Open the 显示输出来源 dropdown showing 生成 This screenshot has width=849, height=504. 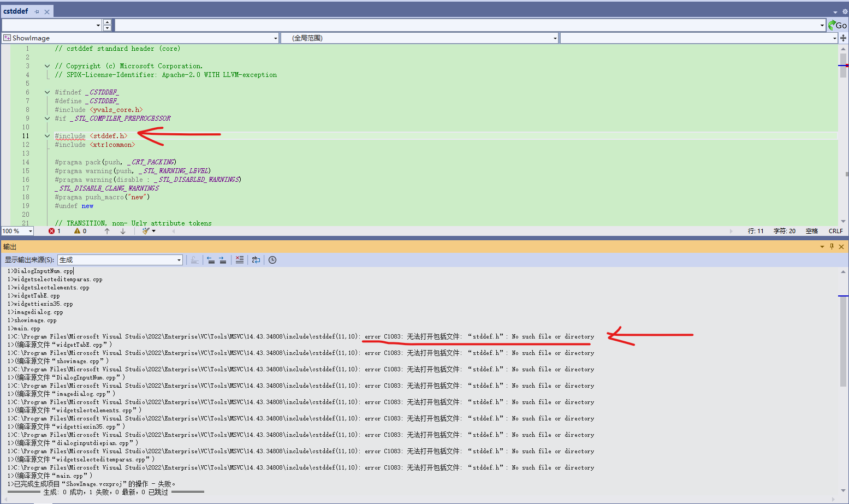[120, 260]
